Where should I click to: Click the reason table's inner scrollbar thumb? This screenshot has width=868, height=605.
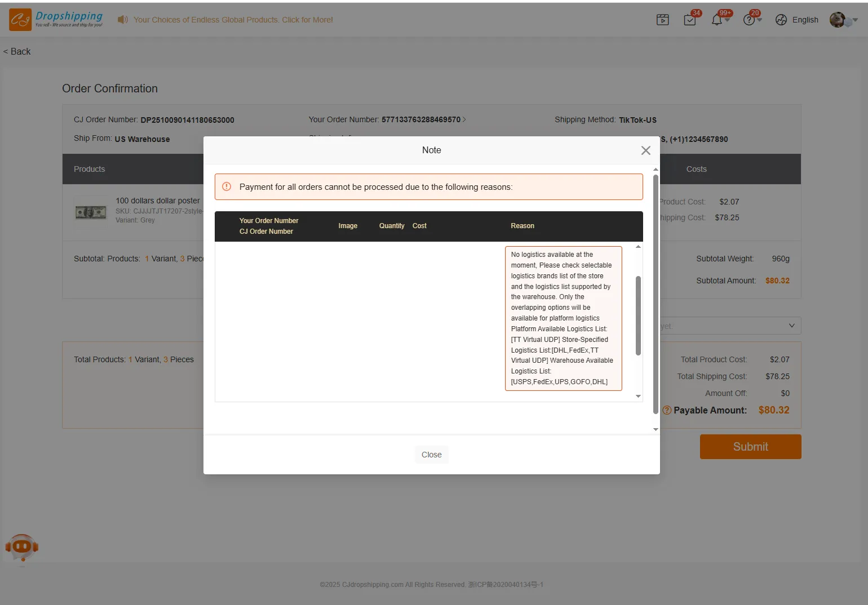(x=638, y=315)
